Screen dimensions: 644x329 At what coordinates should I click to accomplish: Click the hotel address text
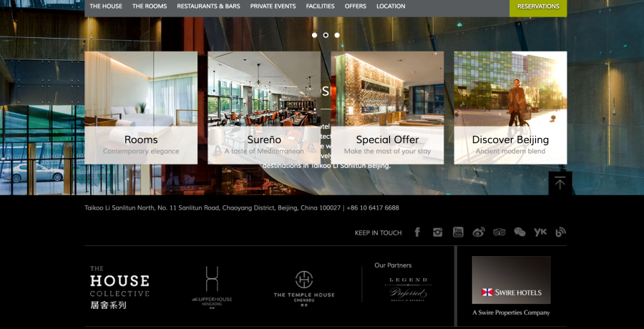213,208
